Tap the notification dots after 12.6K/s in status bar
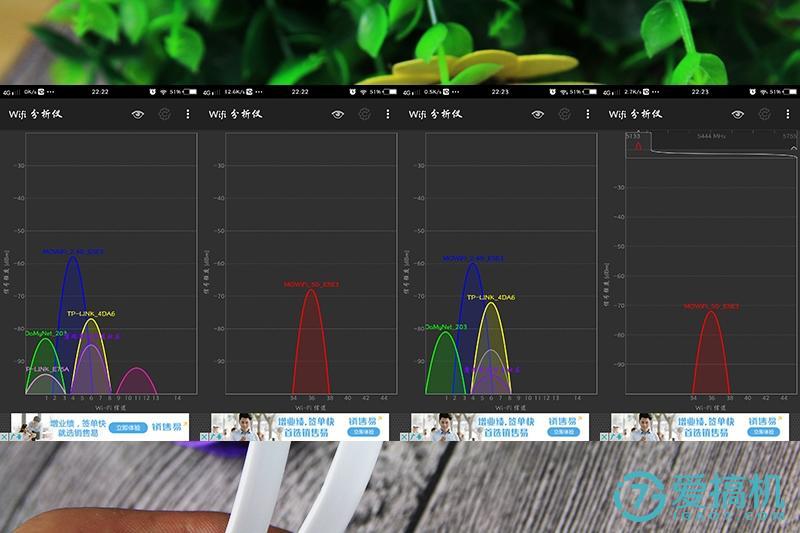 [259, 92]
